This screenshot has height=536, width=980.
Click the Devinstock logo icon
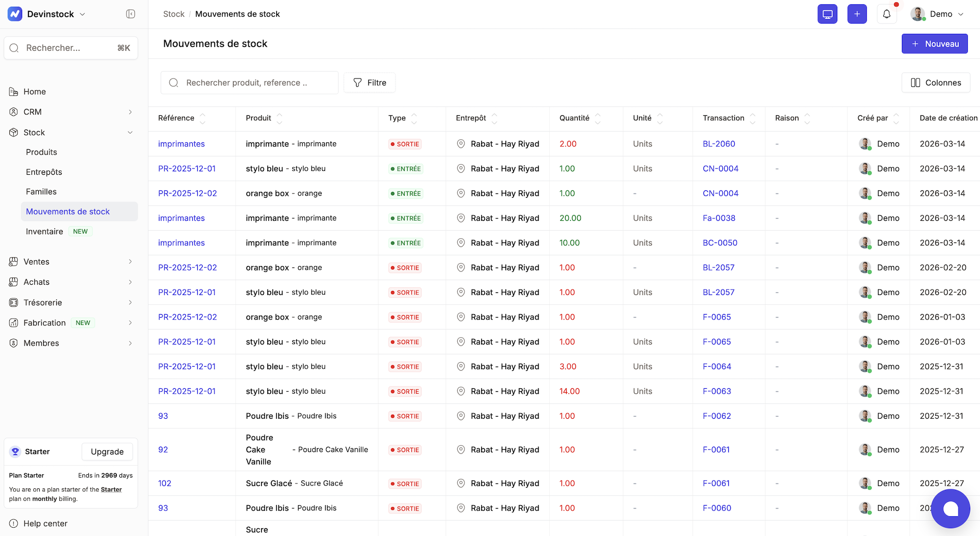point(14,14)
